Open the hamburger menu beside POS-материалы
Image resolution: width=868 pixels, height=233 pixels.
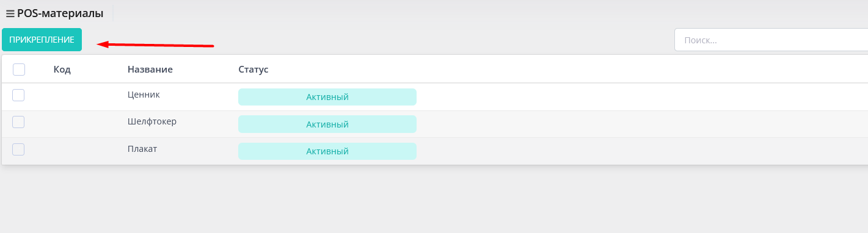[x=10, y=13]
